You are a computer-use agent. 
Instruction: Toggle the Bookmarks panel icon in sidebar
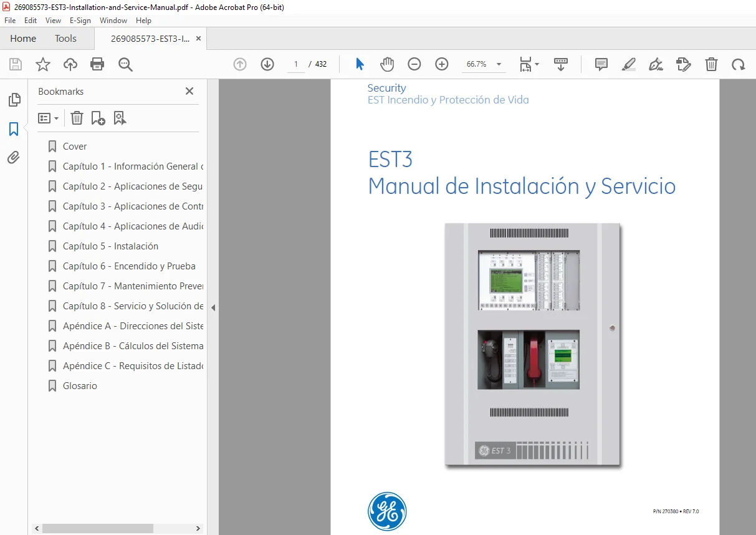click(14, 129)
